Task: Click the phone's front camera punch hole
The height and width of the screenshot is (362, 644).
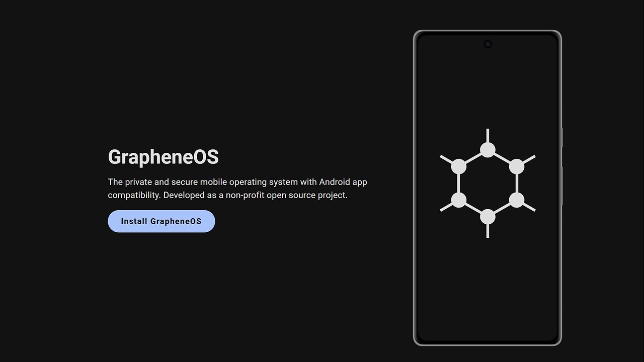Action: (x=488, y=44)
